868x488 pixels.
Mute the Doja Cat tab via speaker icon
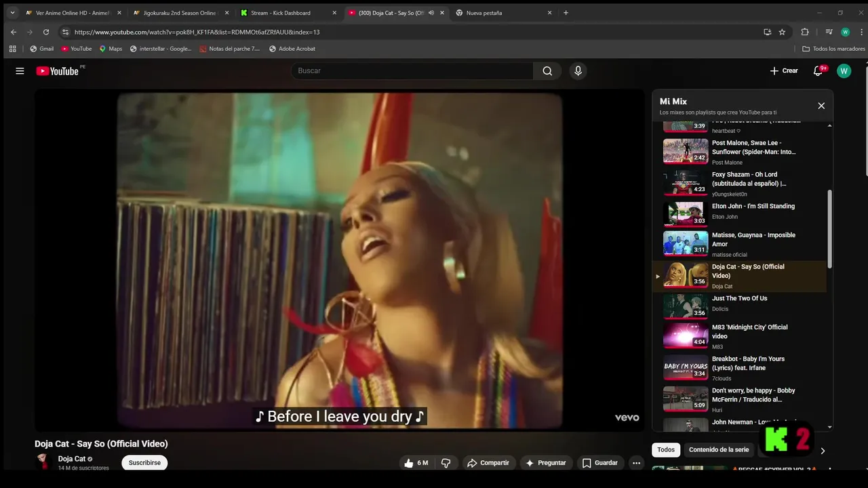(431, 13)
